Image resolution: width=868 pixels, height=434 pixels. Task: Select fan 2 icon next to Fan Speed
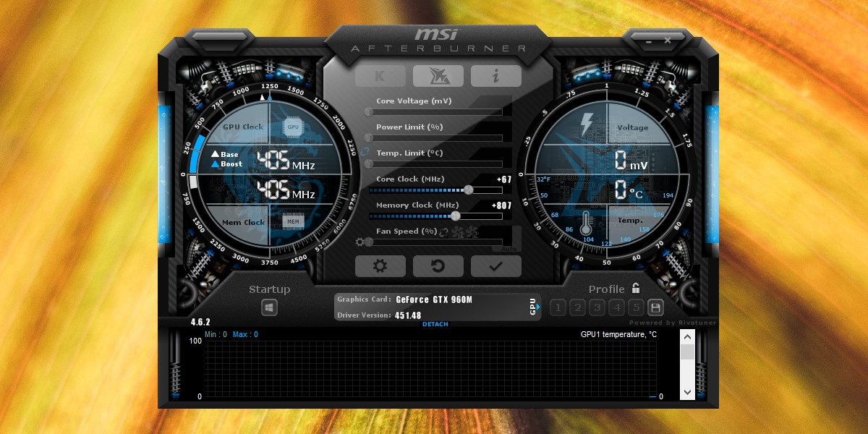472,232
